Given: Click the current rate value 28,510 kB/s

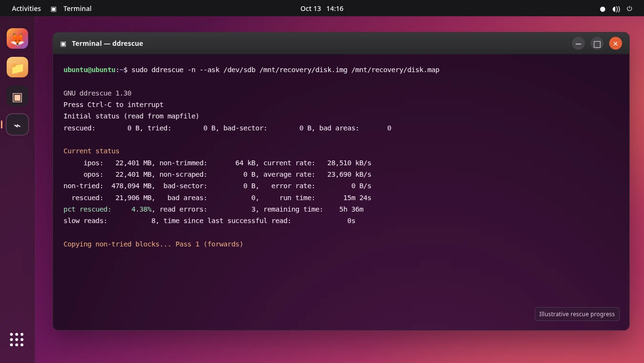Looking at the screenshot, I should [349, 163].
